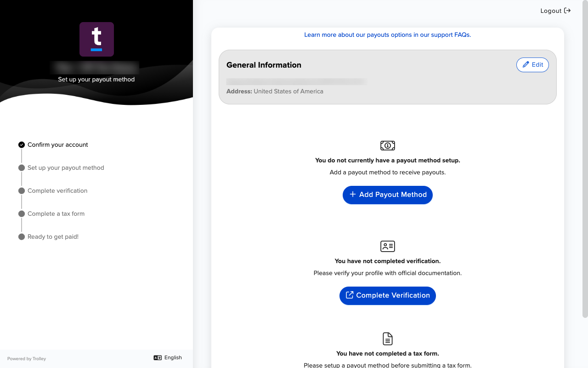The image size is (588, 368).
Task: Select the Set up your payout method step
Action: click(x=61, y=167)
